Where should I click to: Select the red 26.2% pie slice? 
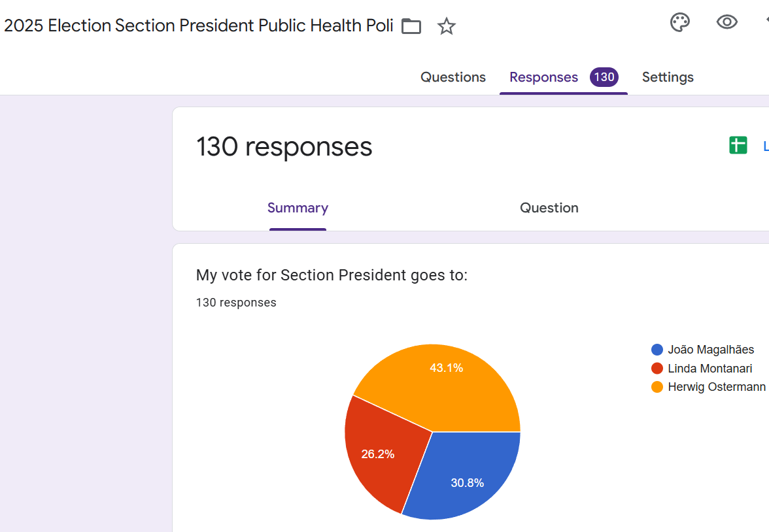point(379,451)
